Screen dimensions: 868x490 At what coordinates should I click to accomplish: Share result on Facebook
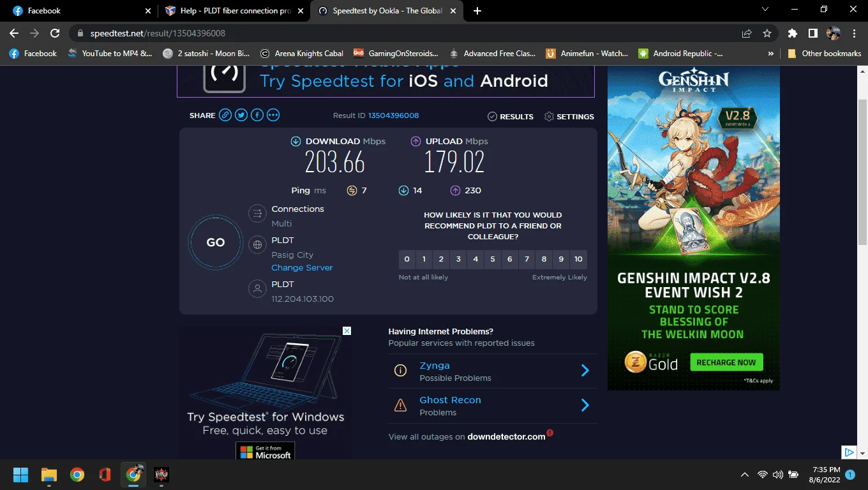(257, 115)
